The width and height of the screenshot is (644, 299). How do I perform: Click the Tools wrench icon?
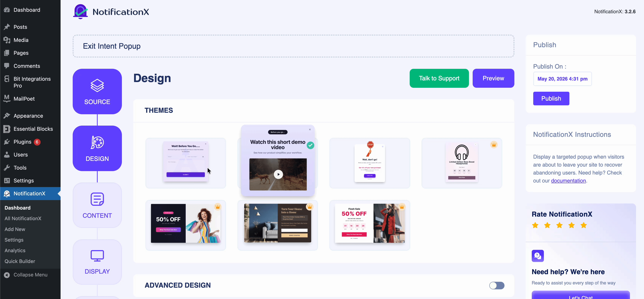click(x=7, y=168)
